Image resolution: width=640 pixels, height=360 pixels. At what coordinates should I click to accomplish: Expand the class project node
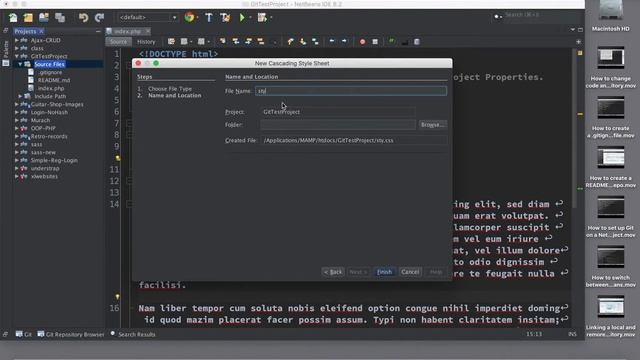tap(16, 48)
